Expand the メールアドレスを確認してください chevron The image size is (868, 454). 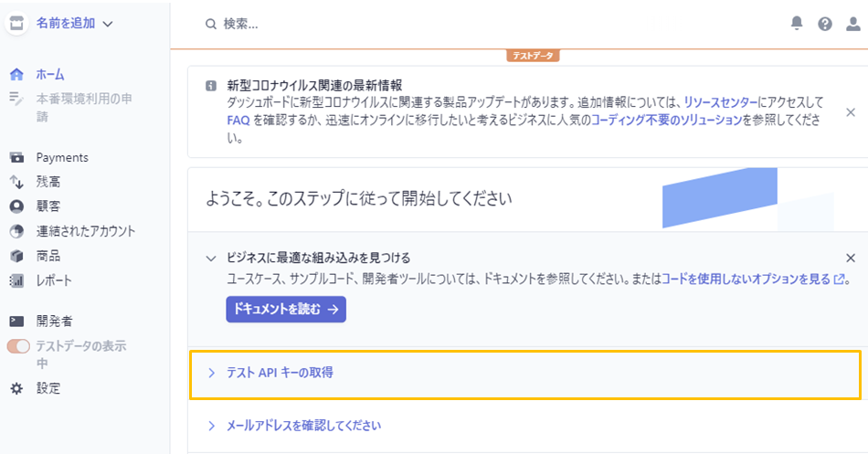pos(211,426)
